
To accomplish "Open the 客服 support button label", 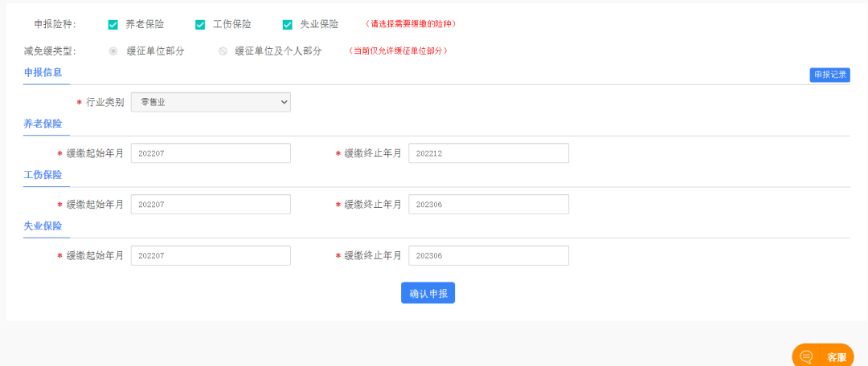I will [837, 357].
